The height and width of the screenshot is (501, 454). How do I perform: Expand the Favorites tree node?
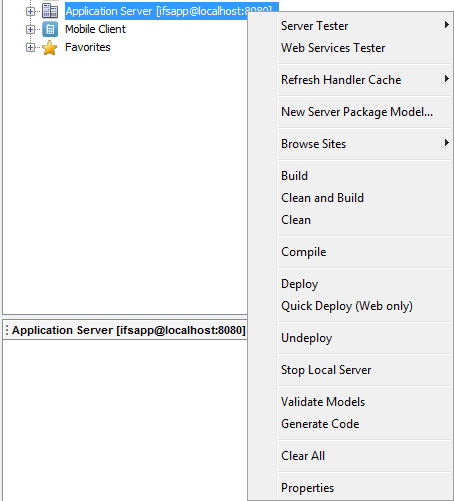[30, 47]
